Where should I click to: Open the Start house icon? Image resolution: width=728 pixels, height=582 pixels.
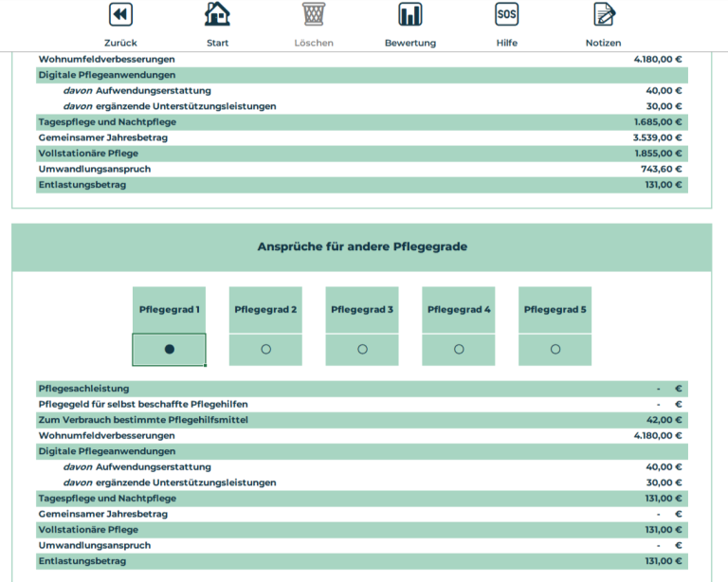[217, 14]
